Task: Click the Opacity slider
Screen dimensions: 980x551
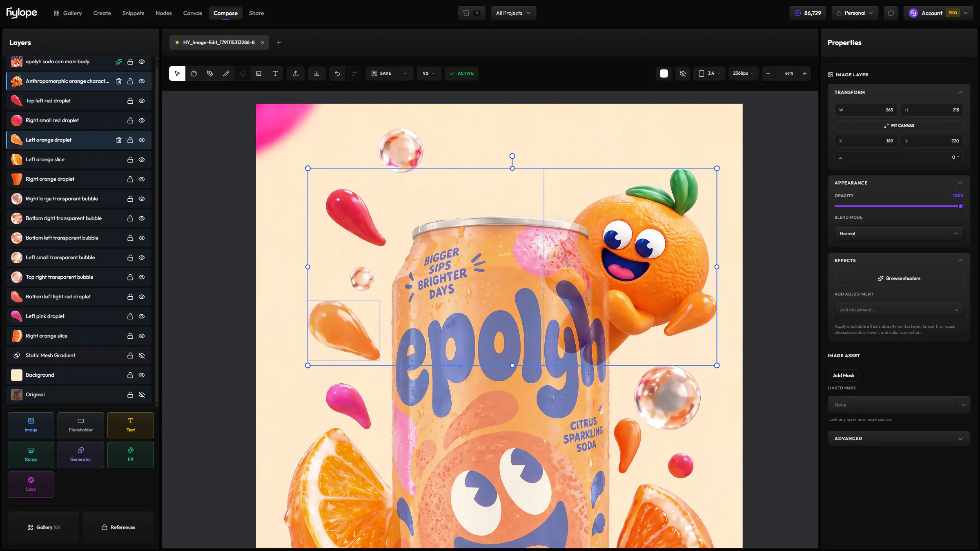Action: pos(899,206)
